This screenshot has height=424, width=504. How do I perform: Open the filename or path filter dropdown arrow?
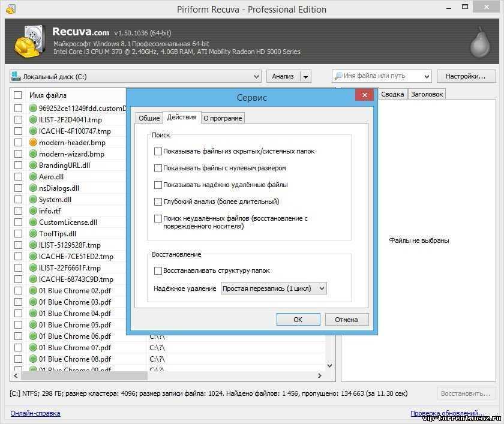click(x=427, y=76)
